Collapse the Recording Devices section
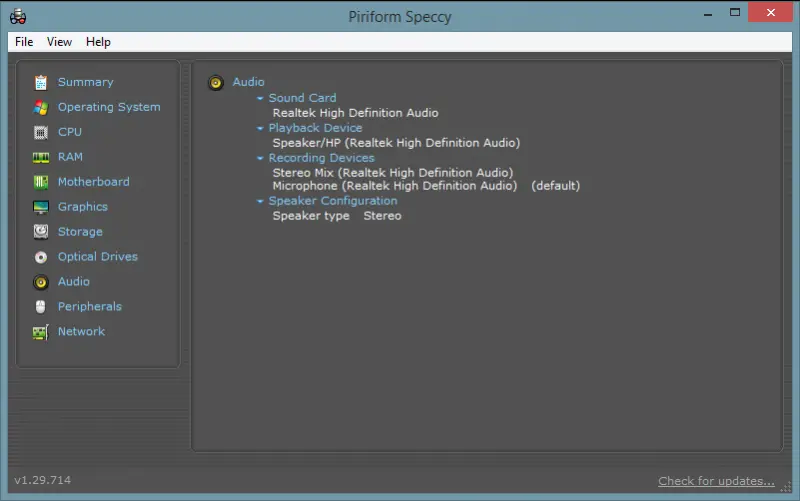 [x=260, y=158]
